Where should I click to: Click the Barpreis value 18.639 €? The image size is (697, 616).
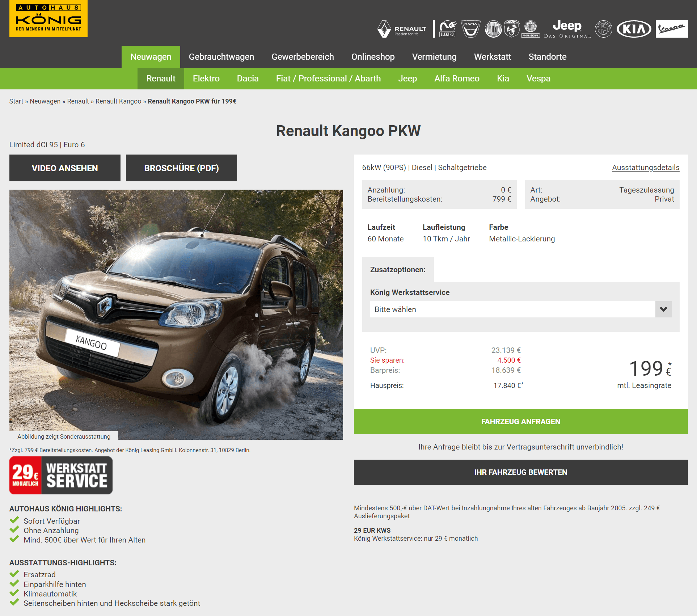[506, 370]
